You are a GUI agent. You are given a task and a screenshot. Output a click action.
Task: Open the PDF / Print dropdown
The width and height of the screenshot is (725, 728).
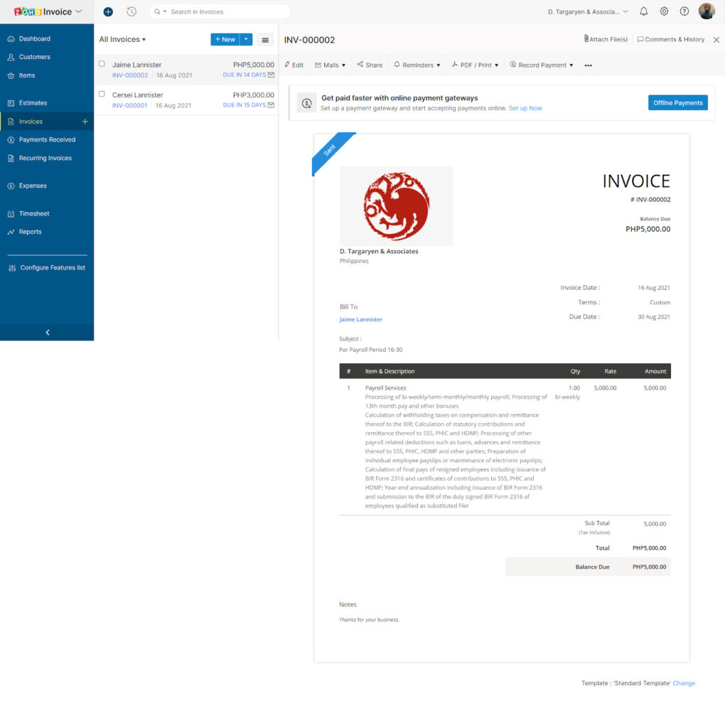(476, 65)
